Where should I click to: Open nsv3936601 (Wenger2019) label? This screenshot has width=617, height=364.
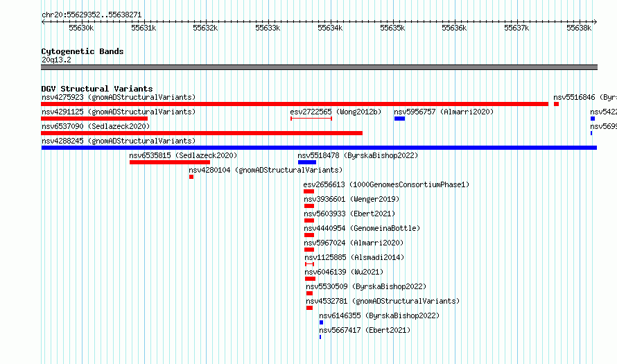[351, 199]
